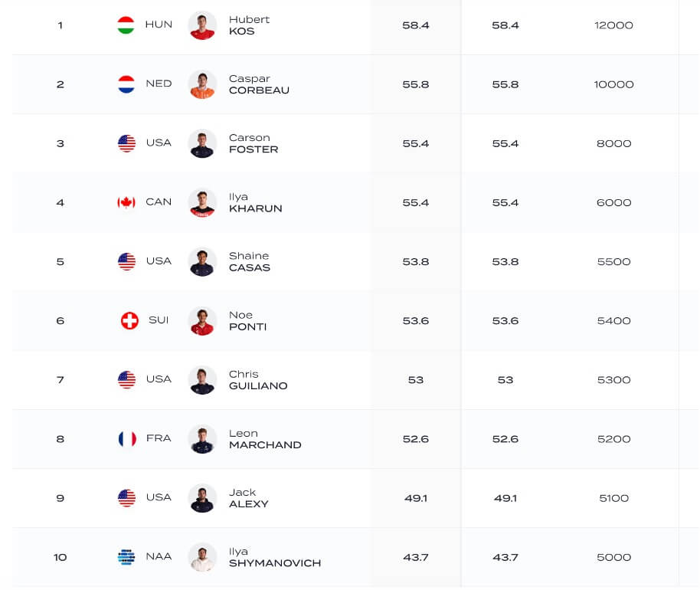Open Caspar Corbeau's profile photo
700x590 pixels.
coord(202,84)
